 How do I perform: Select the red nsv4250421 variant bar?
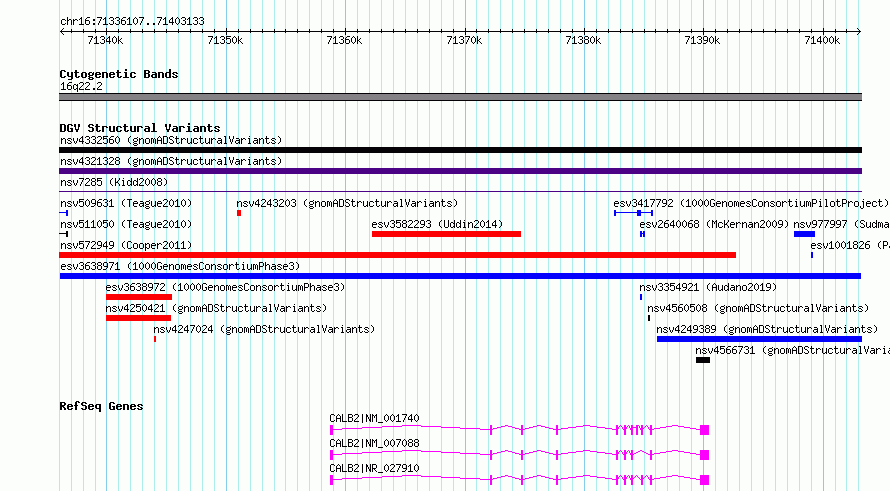click(138, 318)
